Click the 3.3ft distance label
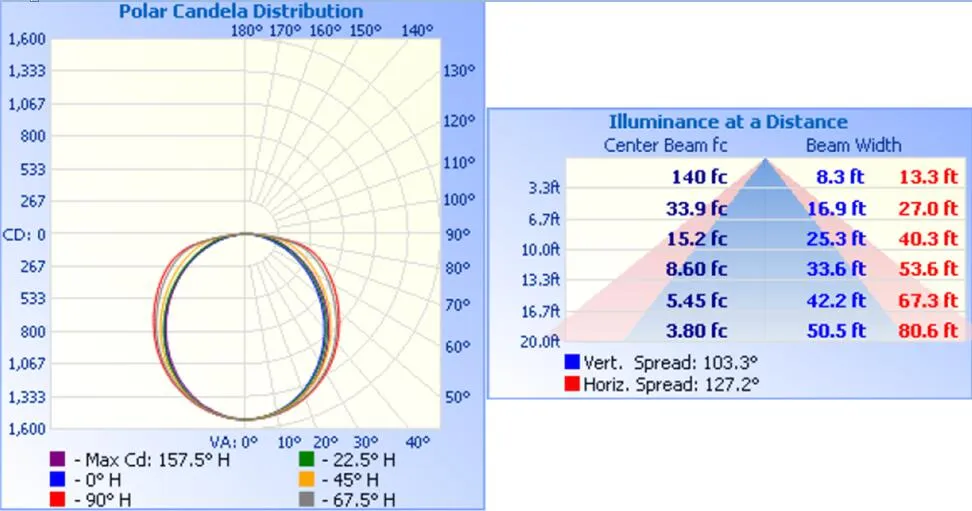972x511 pixels. point(544,187)
